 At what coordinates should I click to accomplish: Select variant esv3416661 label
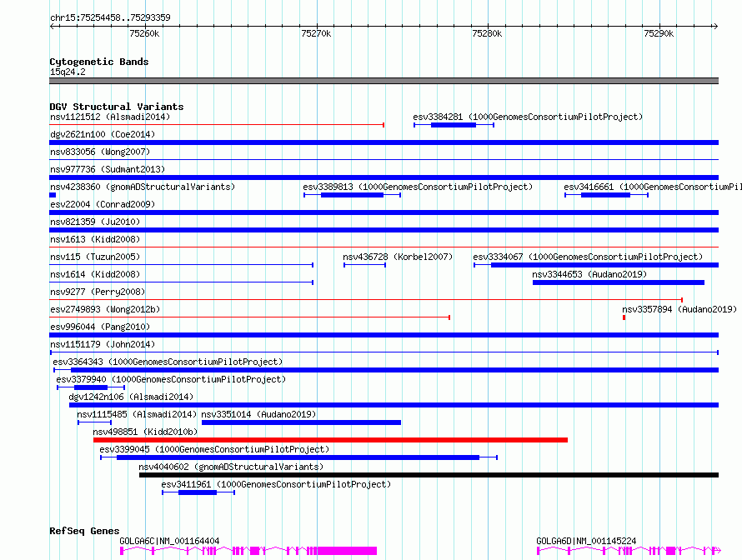point(653,187)
